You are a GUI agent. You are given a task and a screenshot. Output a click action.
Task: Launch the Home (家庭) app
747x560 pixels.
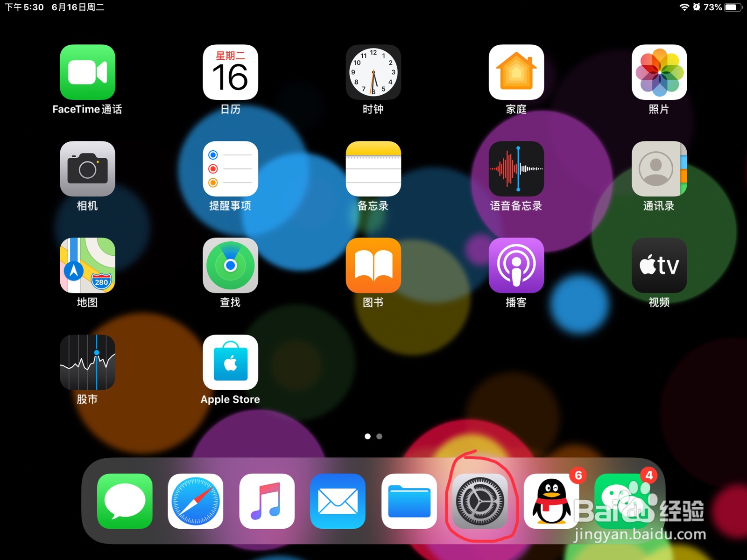(516, 72)
